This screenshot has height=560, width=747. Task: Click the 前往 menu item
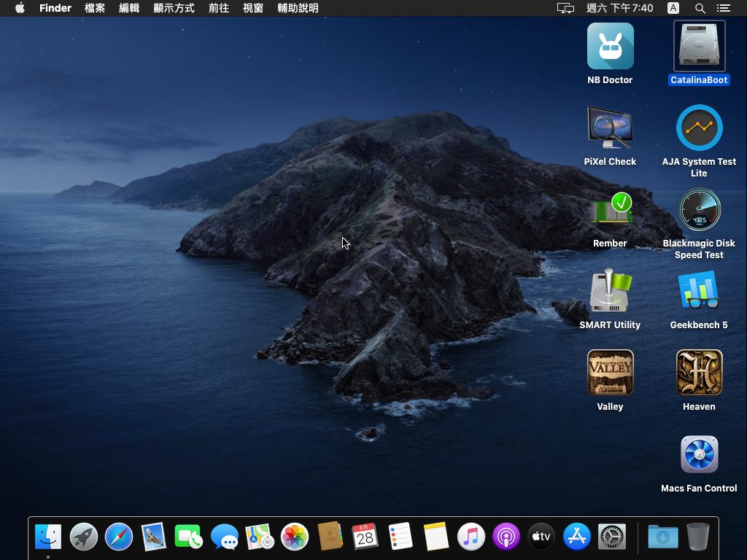(218, 8)
